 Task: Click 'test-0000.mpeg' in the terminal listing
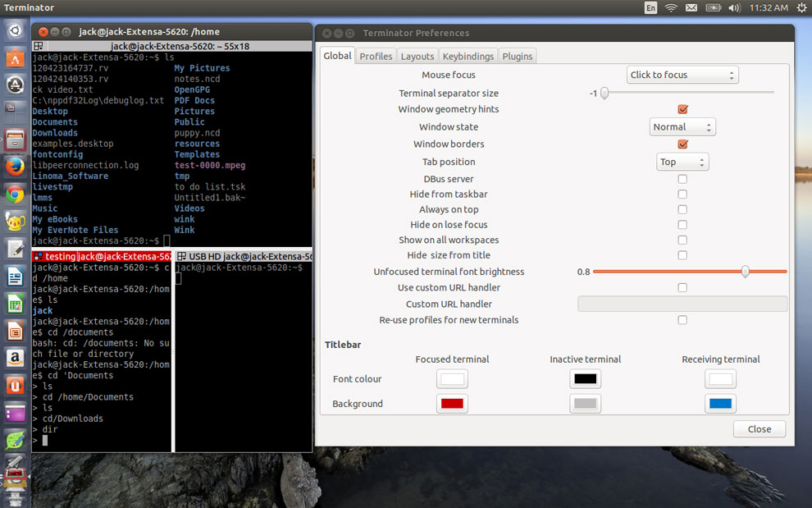point(210,165)
